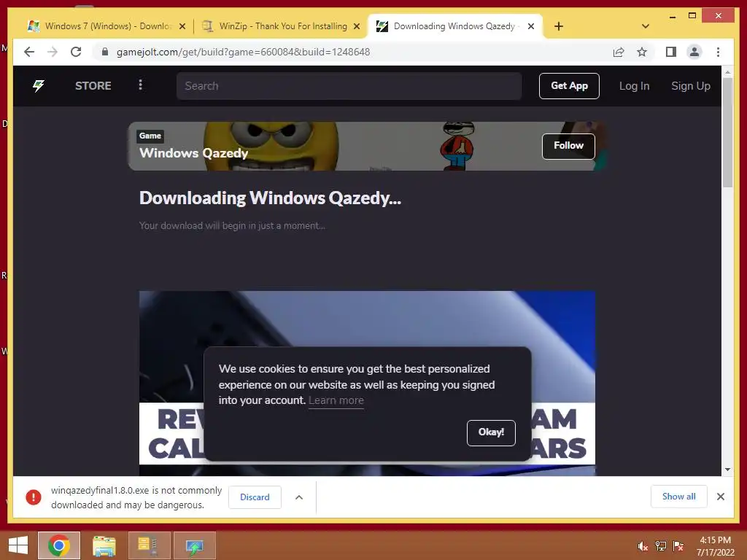Open the Chrome side panel
This screenshot has width=747, height=560.
tap(671, 52)
